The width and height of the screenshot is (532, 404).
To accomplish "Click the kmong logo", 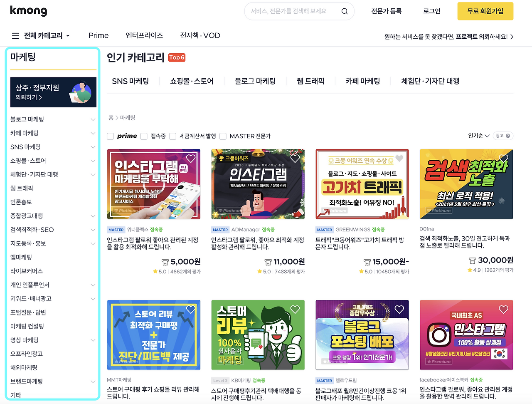I will coord(28,11).
